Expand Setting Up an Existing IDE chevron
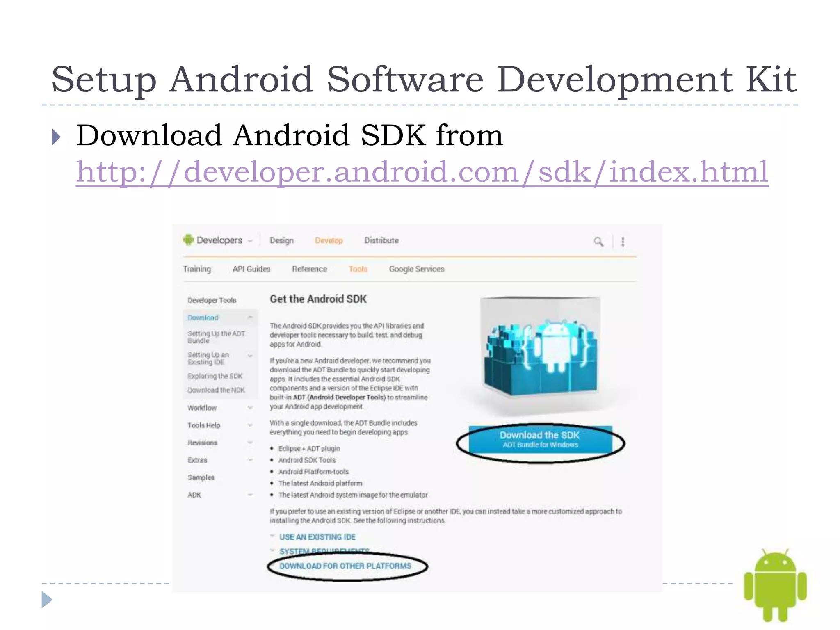Viewport: 840px width, 630px height. tap(250, 356)
